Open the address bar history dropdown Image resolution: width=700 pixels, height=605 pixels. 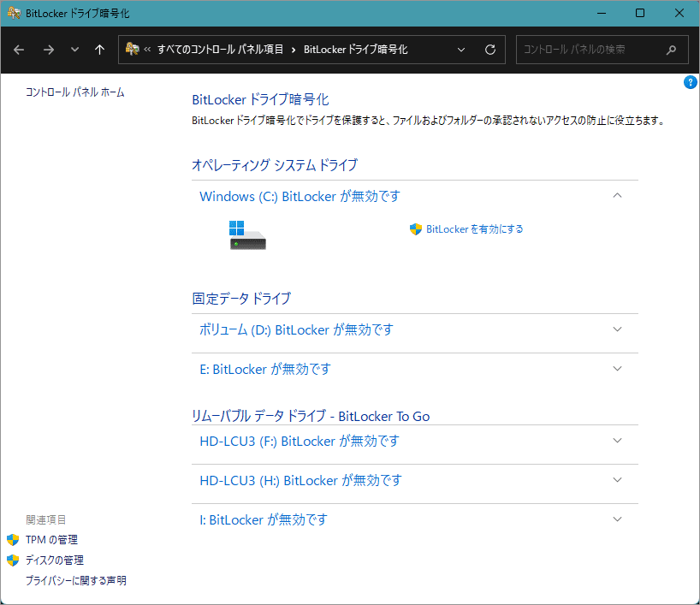[x=462, y=50]
